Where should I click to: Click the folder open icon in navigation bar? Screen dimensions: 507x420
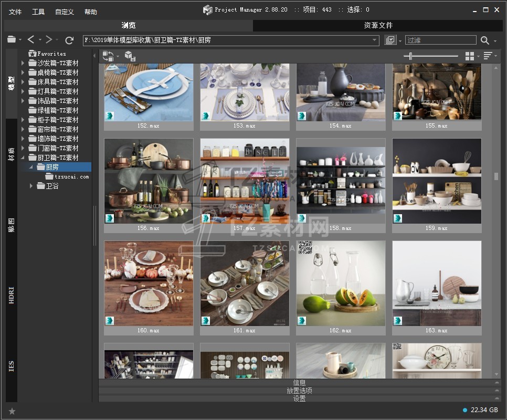[x=12, y=40]
